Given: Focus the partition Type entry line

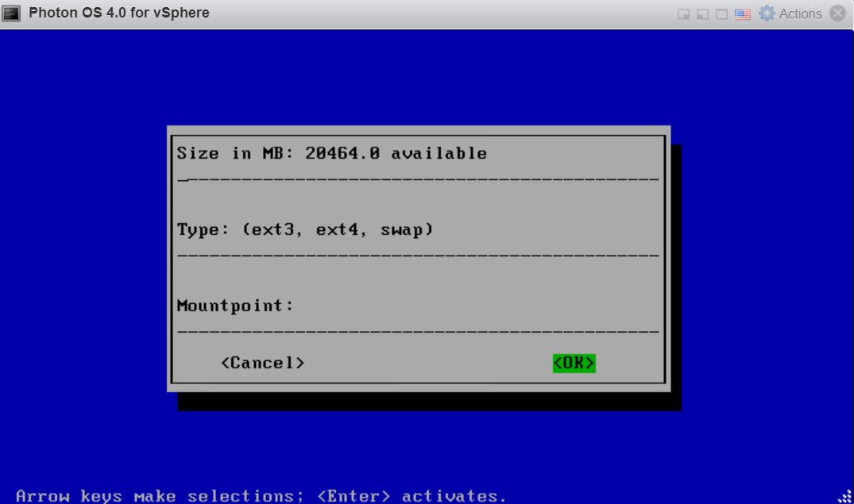Looking at the screenshot, I should (x=418, y=255).
